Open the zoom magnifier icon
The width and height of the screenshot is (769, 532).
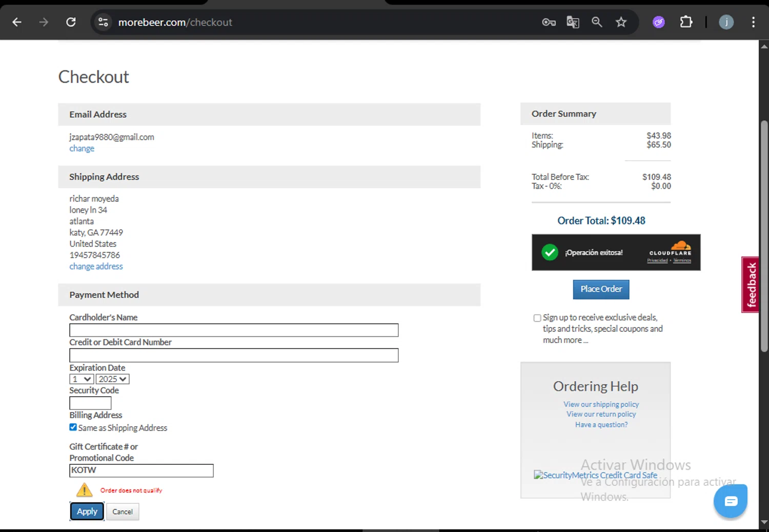point(597,22)
